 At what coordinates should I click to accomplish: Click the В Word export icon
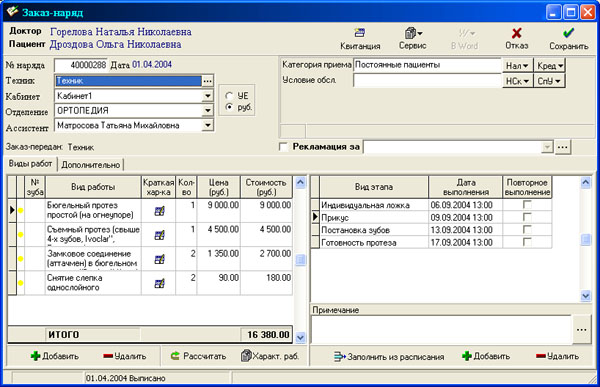click(x=466, y=34)
